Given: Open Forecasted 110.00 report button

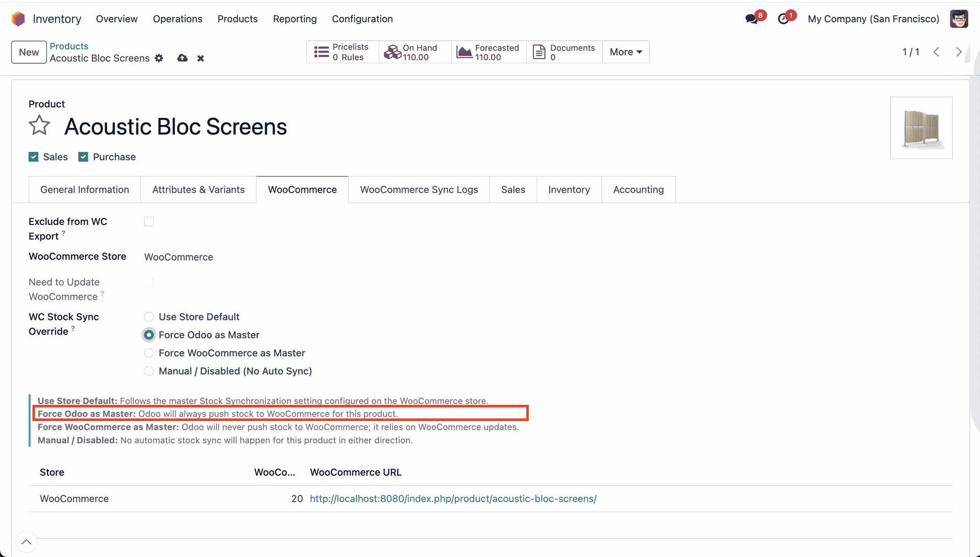Looking at the screenshot, I should click(x=488, y=52).
